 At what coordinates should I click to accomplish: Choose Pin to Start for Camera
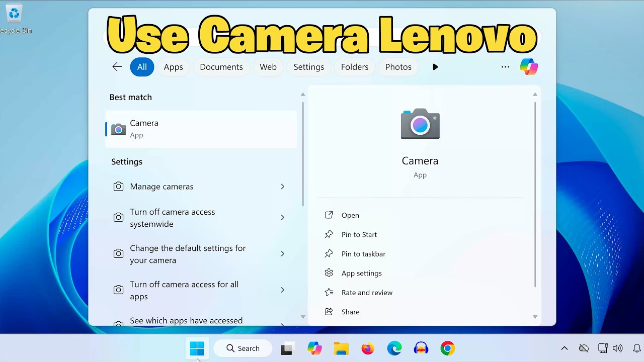point(359,234)
